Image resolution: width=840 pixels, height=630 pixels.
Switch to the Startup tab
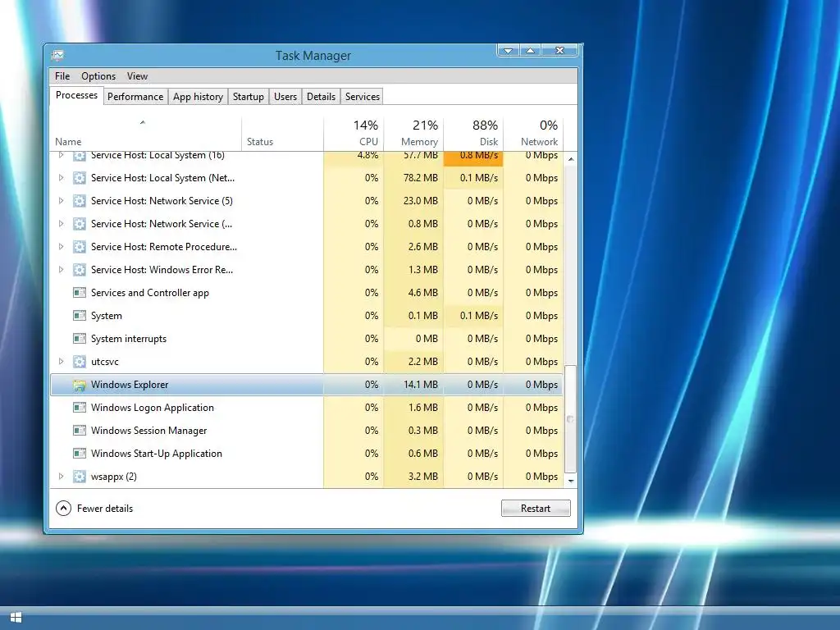coord(248,97)
